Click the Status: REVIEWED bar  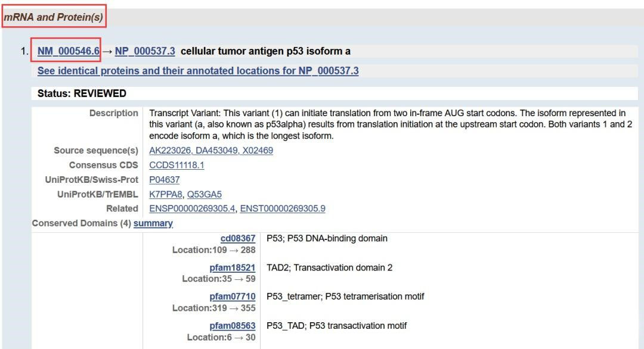tap(335, 94)
